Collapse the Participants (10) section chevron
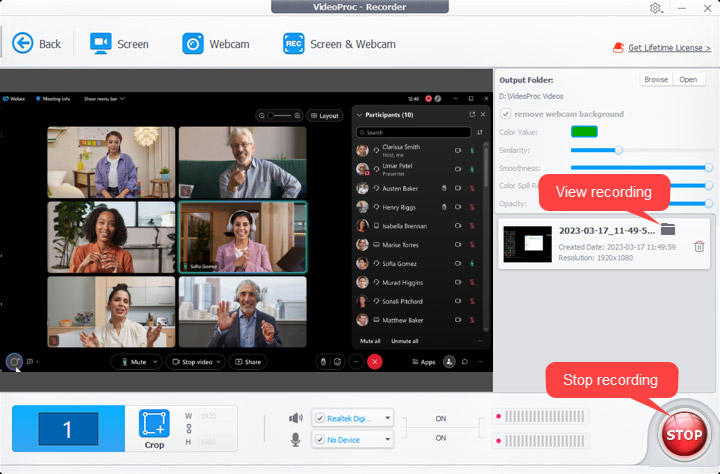This screenshot has height=474, width=720. [360, 115]
